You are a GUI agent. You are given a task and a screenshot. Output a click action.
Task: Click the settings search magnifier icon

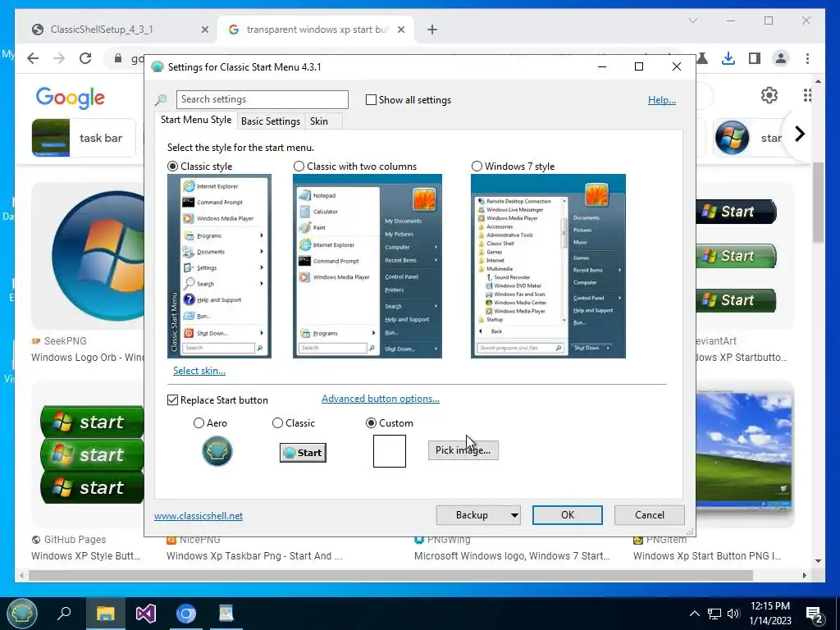(x=161, y=100)
